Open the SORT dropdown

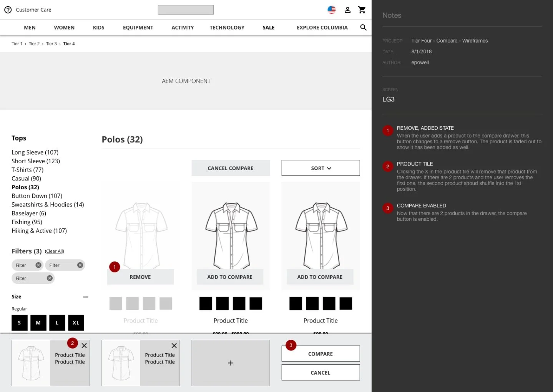click(321, 168)
